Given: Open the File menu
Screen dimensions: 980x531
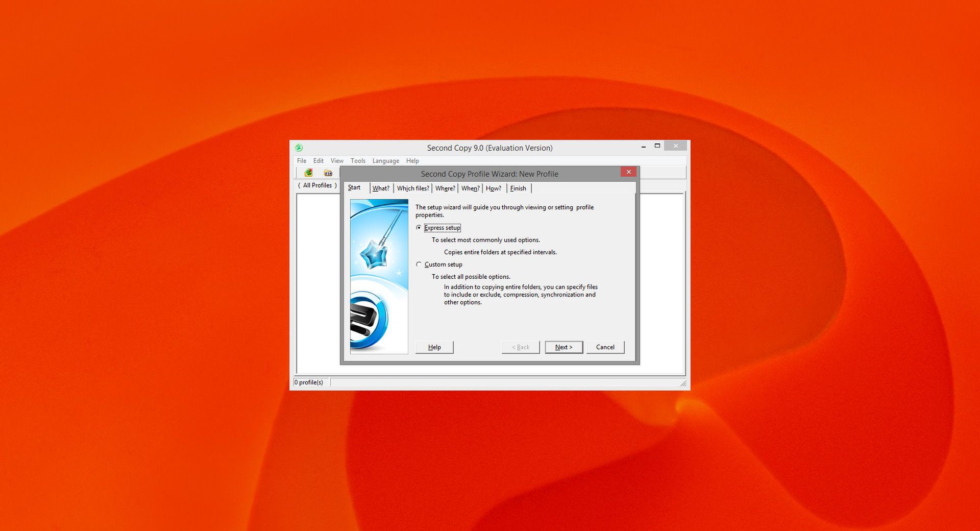Looking at the screenshot, I should [x=301, y=160].
